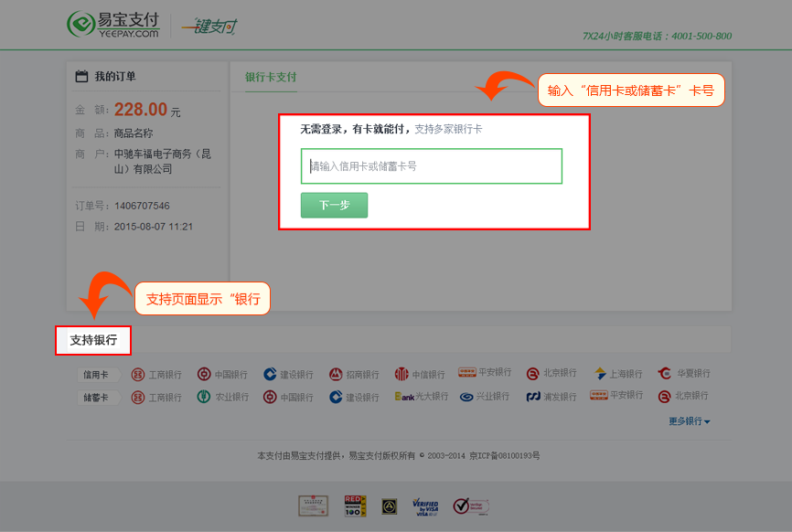Select 工商银行 in the 信用卡 row

[x=156, y=375]
